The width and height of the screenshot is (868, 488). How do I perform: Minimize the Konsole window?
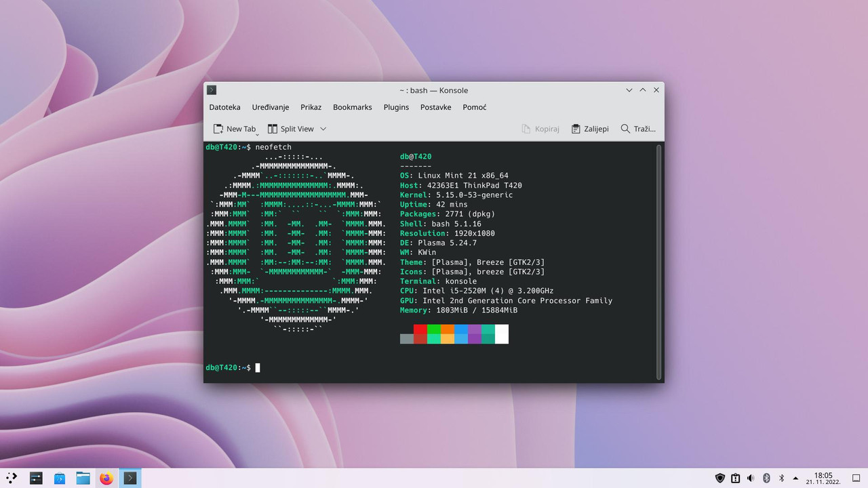click(629, 90)
